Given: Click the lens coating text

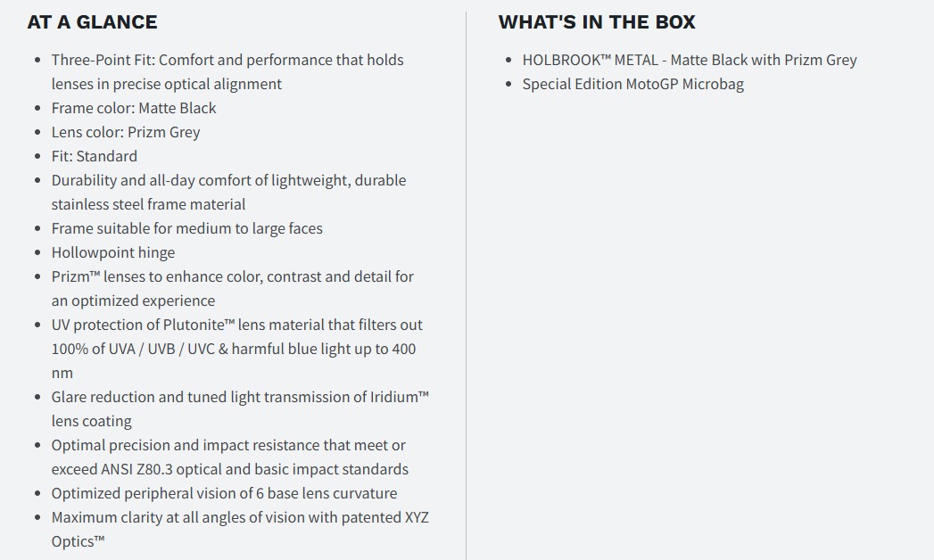Looking at the screenshot, I should 91,421.
